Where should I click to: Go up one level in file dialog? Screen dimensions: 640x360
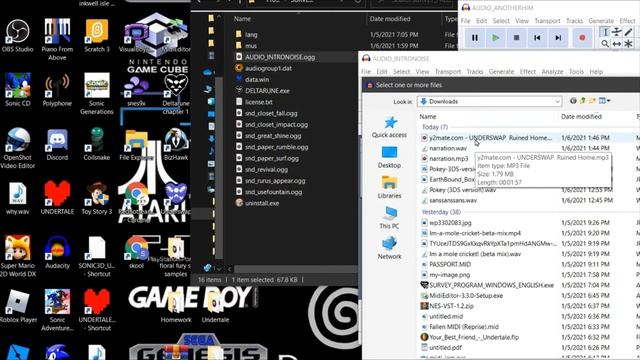pyautogui.click(x=582, y=100)
